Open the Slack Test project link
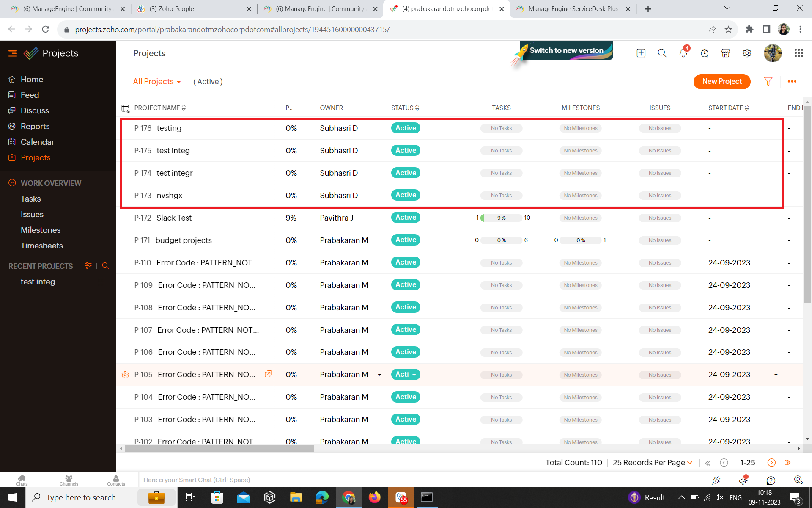 click(x=174, y=218)
